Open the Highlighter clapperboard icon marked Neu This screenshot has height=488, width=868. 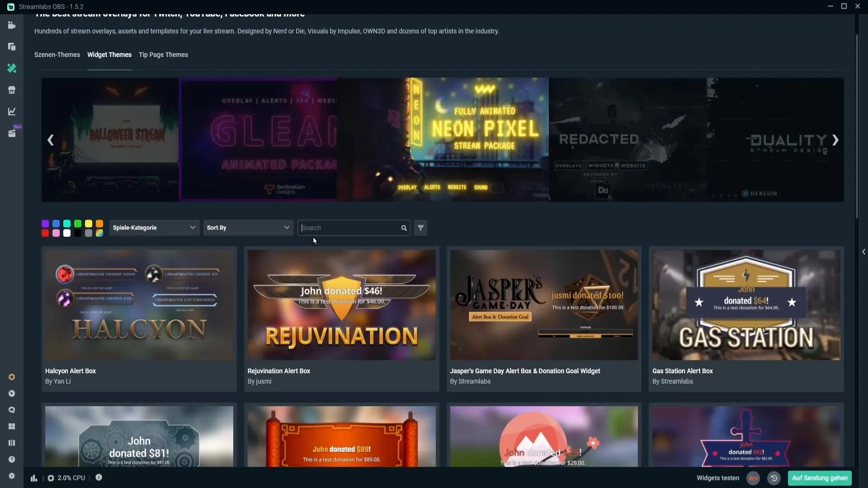[x=12, y=133]
